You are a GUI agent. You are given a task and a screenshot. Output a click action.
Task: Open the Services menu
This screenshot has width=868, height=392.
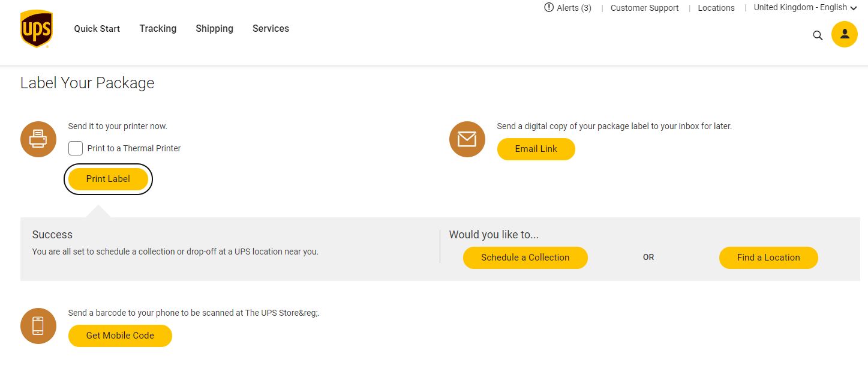point(271,28)
